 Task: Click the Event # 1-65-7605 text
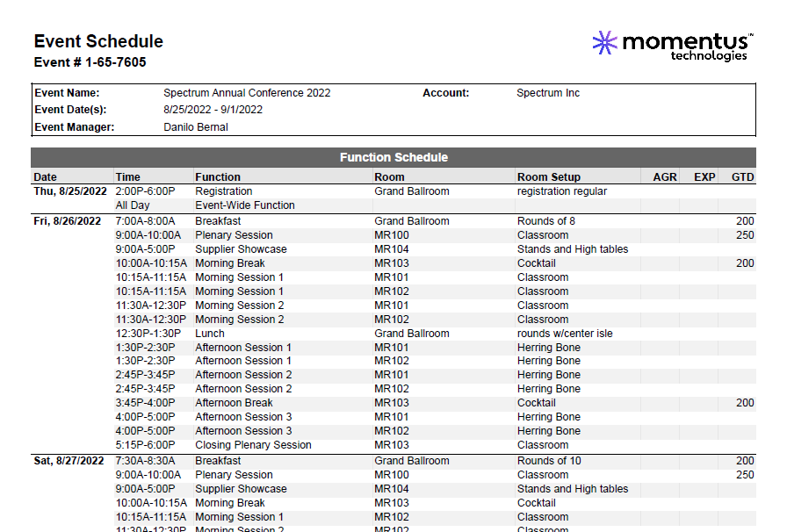point(90,62)
